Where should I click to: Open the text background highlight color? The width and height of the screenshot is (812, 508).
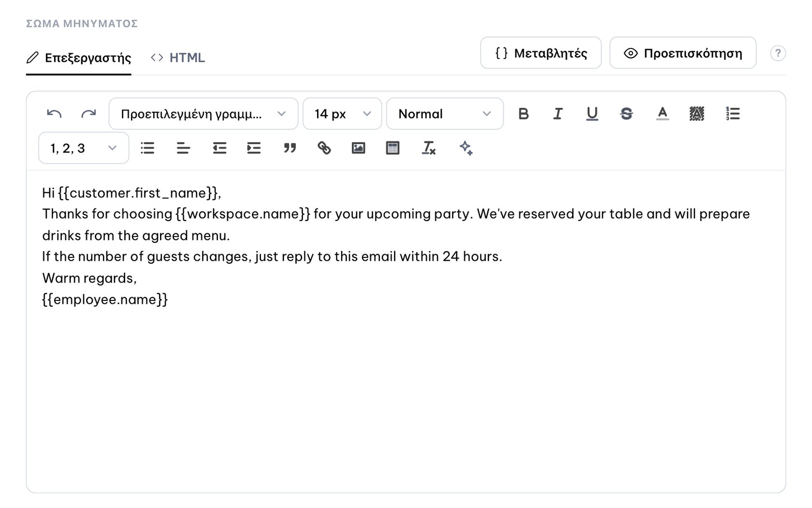click(696, 114)
